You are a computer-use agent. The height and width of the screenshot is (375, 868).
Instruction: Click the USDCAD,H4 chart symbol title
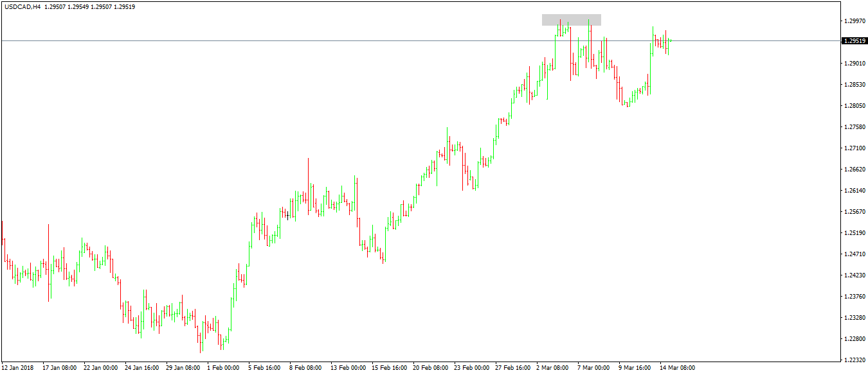[x=23, y=6]
